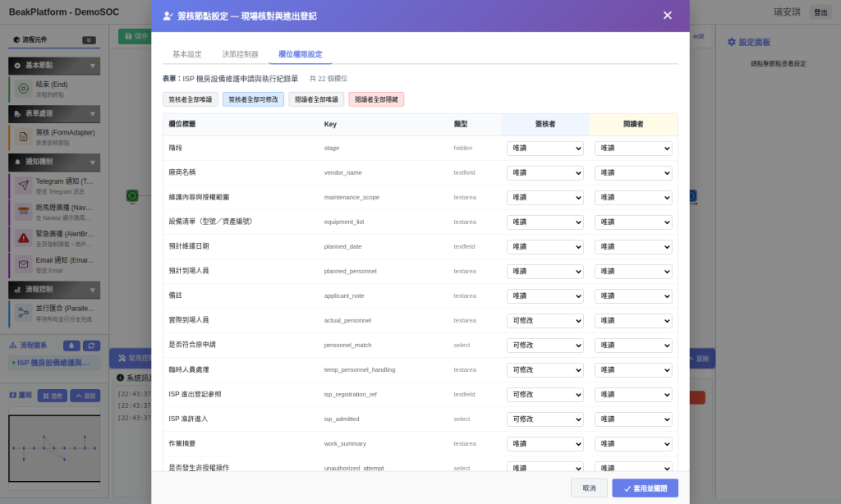Click the 適應 fit button in 圖觀 panel
This screenshot has width=841, height=504.
(x=53, y=396)
